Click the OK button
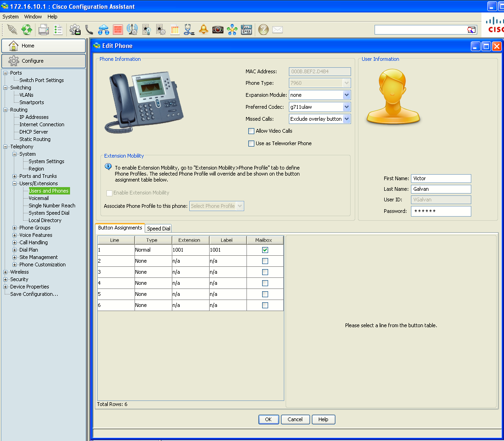504x441 pixels. (x=269, y=419)
